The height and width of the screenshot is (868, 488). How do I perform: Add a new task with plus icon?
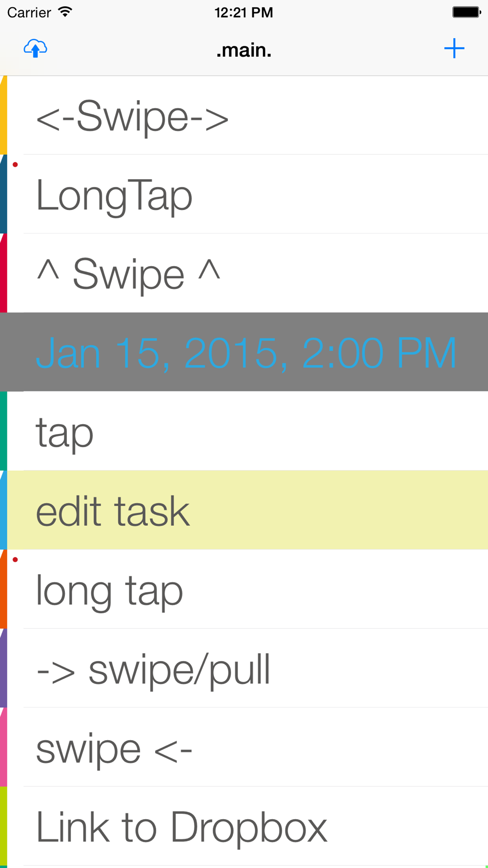pos(454,48)
